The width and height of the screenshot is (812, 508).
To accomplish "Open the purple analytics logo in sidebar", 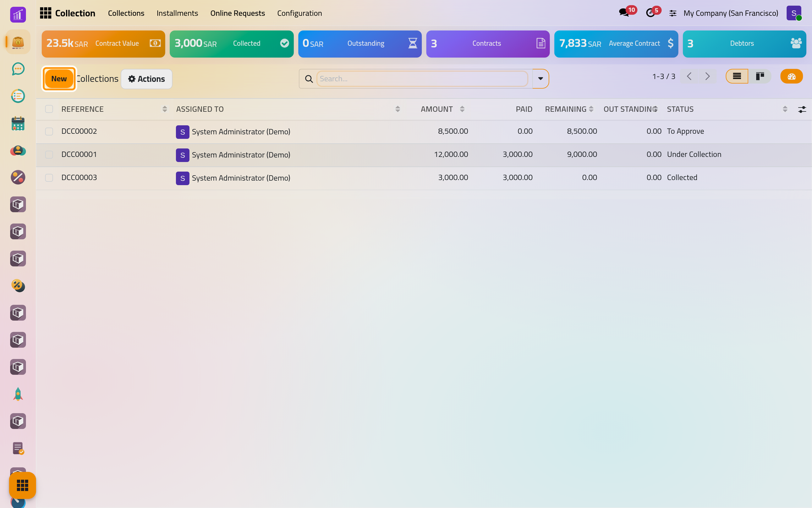I will coord(18,15).
